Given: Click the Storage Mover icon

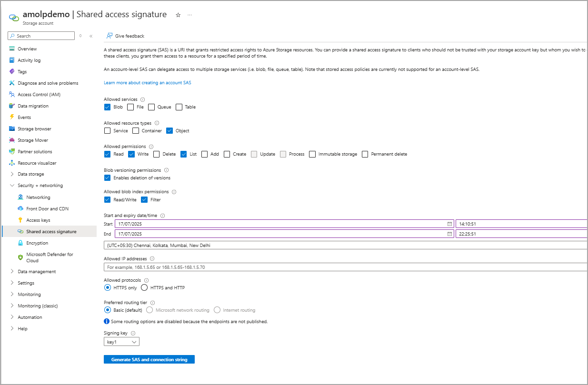Looking at the screenshot, I should point(12,140).
